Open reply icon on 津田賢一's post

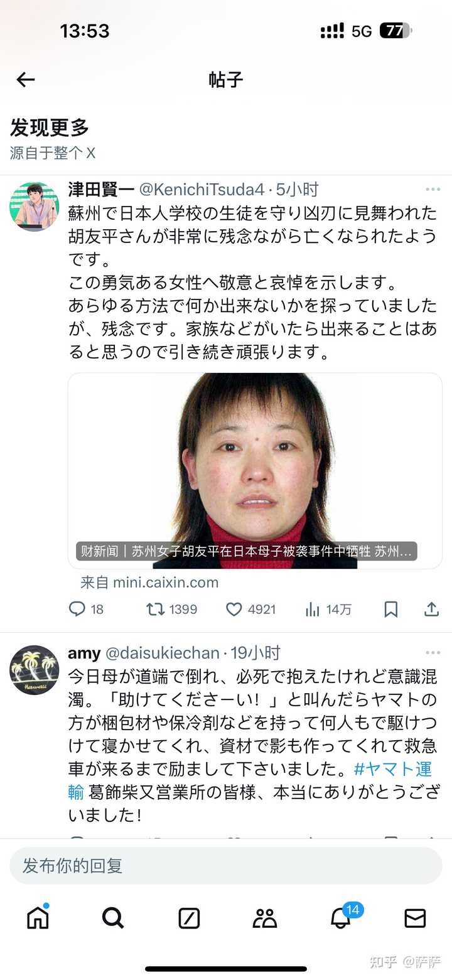coord(77,609)
